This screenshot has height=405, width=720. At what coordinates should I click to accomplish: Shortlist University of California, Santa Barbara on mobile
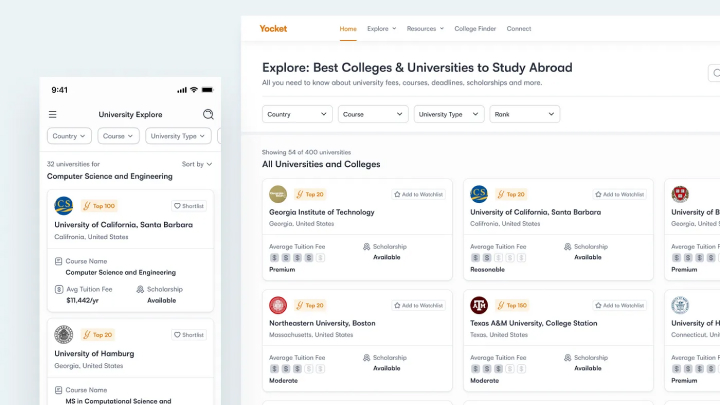point(189,206)
